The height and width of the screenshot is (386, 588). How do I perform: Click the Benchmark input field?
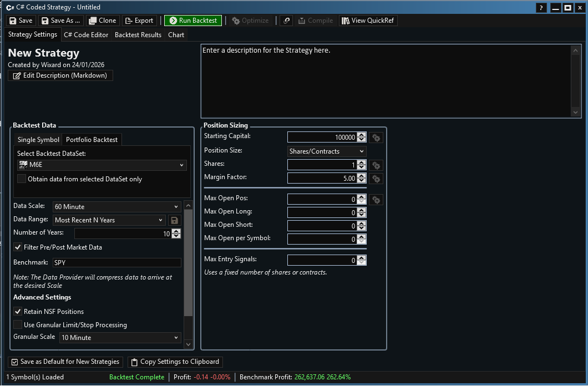click(x=116, y=263)
